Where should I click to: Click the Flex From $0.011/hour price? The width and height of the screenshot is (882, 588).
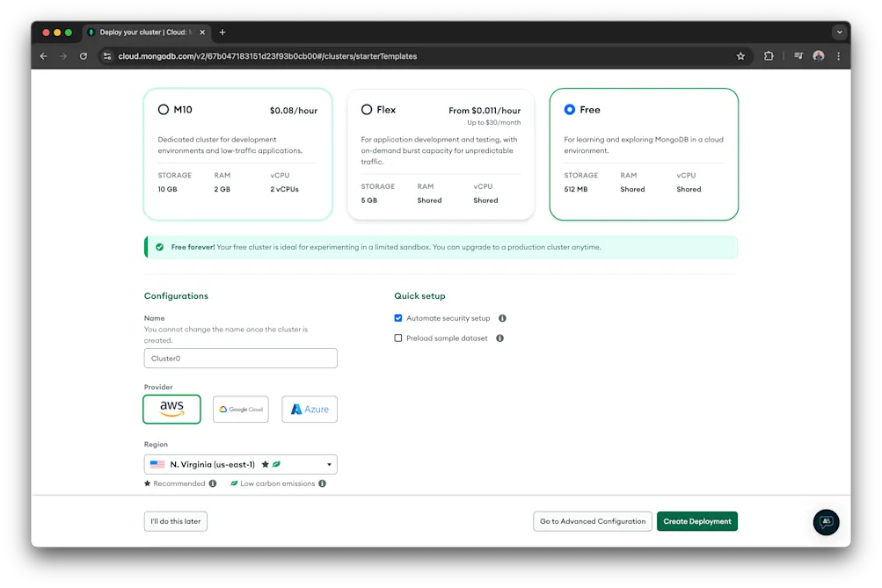[485, 111]
